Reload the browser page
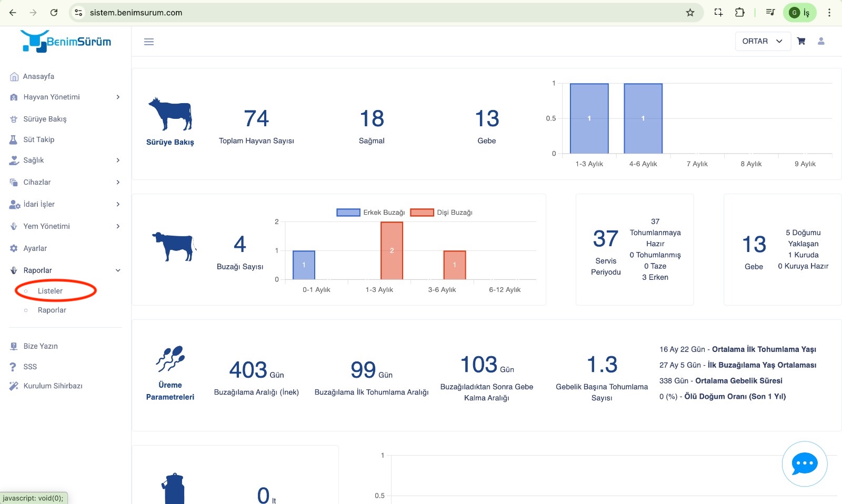This screenshot has height=504, width=842. tap(54, 13)
